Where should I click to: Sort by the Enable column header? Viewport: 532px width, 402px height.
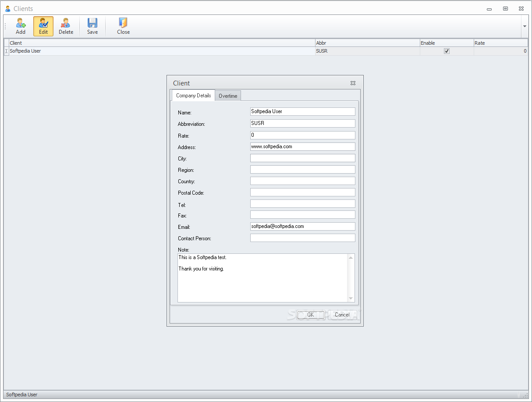(x=447, y=43)
